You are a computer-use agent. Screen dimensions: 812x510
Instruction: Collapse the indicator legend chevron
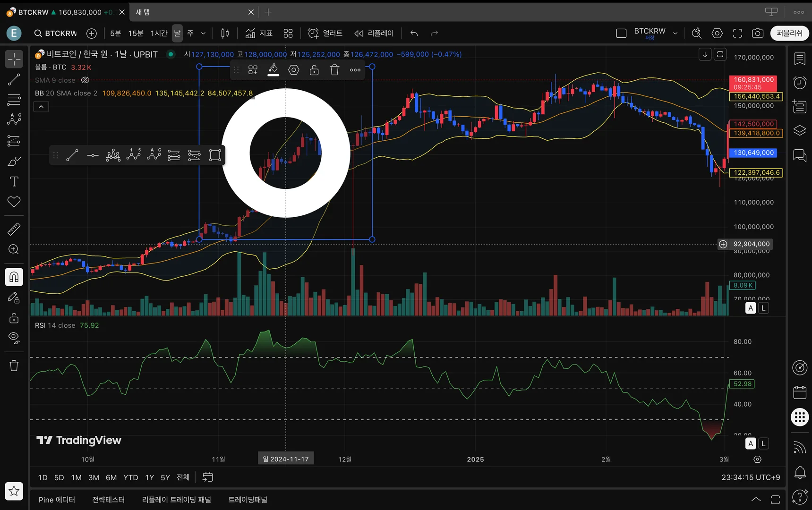[x=41, y=107]
